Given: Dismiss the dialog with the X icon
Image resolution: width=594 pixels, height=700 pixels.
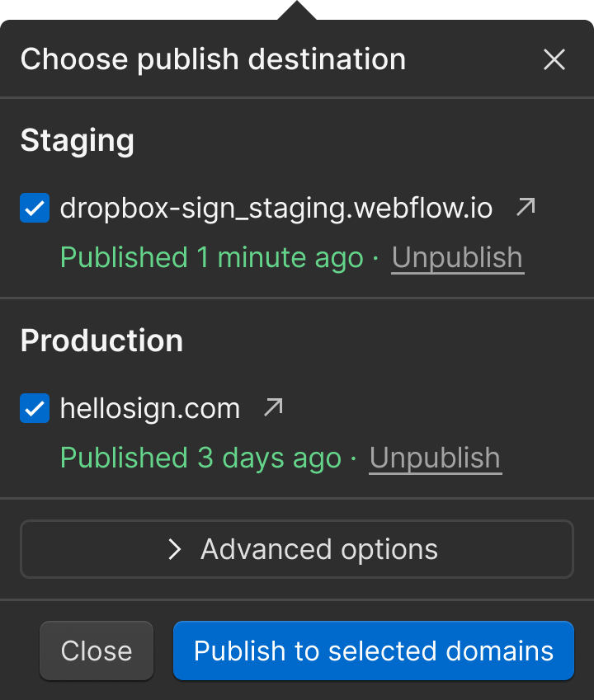Looking at the screenshot, I should (x=554, y=59).
